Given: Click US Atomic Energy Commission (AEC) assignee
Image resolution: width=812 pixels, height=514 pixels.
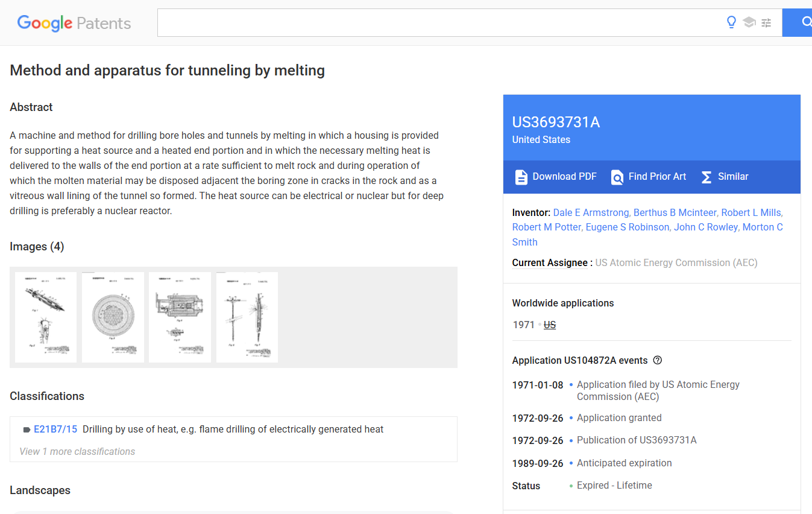Looking at the screenshot, I should [x=676, y=262].
